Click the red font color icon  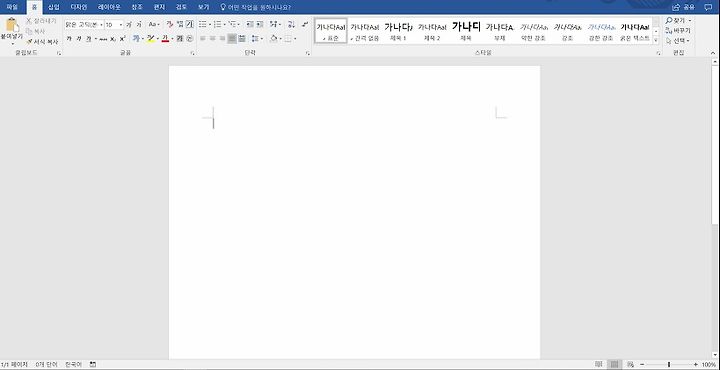[x=165, y=39]
